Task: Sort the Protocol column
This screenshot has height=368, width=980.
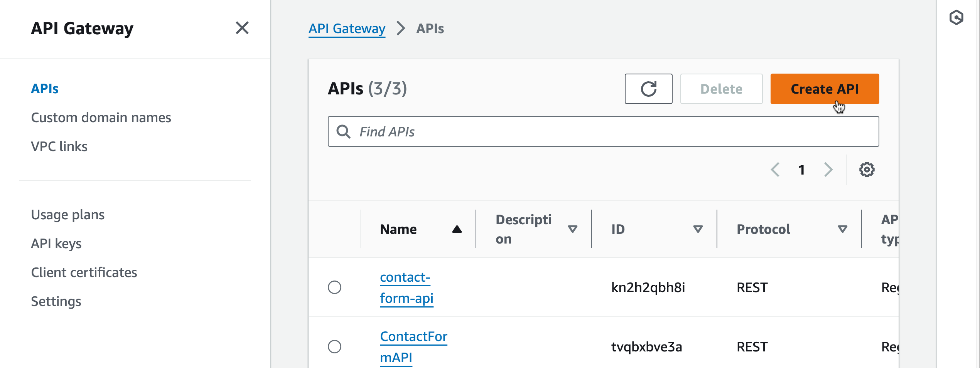Action: coord(843,229)
